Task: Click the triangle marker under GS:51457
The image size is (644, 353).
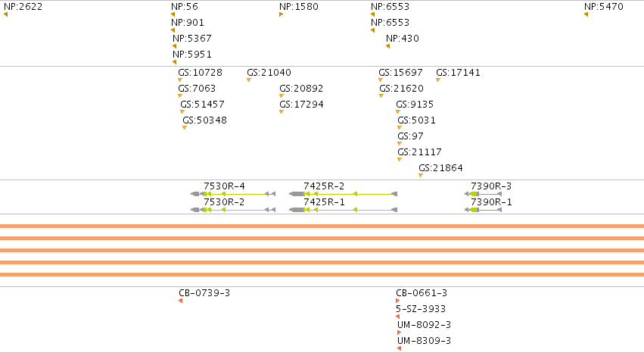Action: pos(182,112)
